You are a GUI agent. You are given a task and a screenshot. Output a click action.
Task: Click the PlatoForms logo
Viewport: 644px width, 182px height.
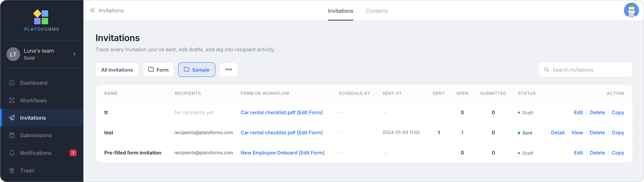(x=42, y=21)
